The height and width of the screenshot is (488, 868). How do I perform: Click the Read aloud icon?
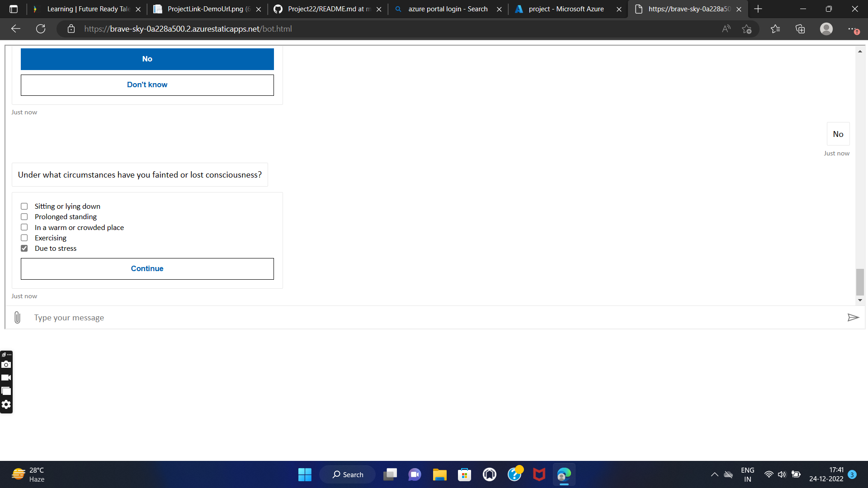click(x=726, y=29)
